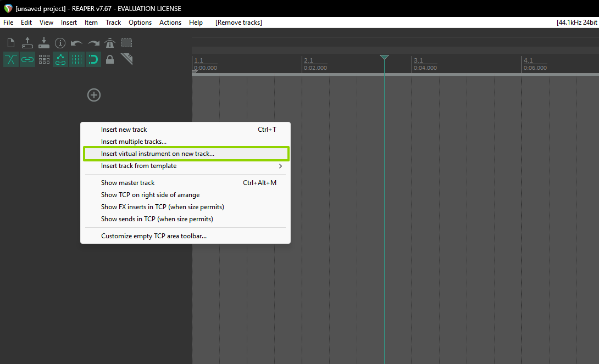The height and width of the screenshot is (364, 599).
Task: Click the Remove tracks undo label
Action: [239, 23]
